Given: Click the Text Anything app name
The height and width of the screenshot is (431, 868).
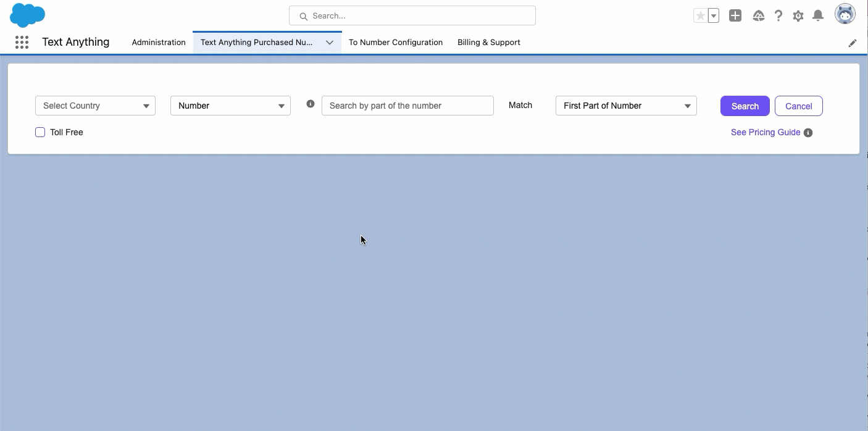Looking at the screenshot, I should [76, 42].
